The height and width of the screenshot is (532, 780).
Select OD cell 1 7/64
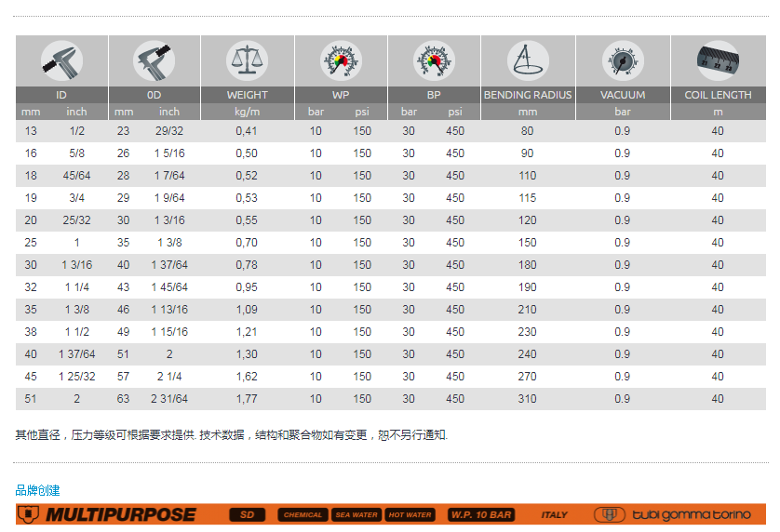click(169, 176)
